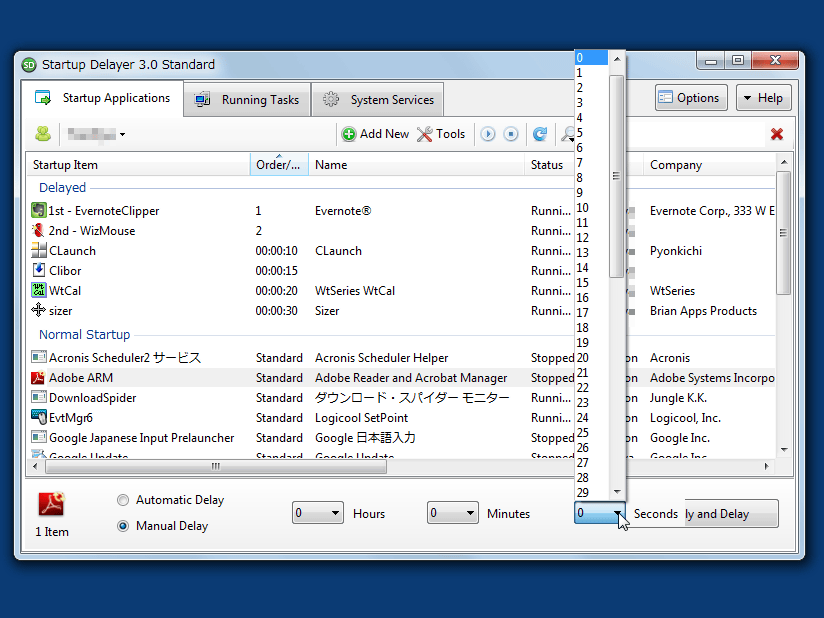Click the Jungle K.K. company cell
The height and width of the screenshot is (618, 824).
[678, 398]
